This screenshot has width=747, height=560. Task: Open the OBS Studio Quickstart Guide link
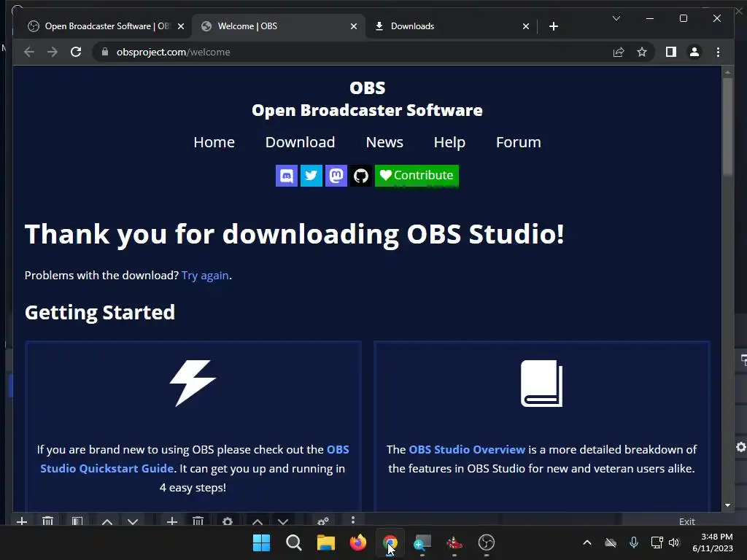click(x=195, y=459)
